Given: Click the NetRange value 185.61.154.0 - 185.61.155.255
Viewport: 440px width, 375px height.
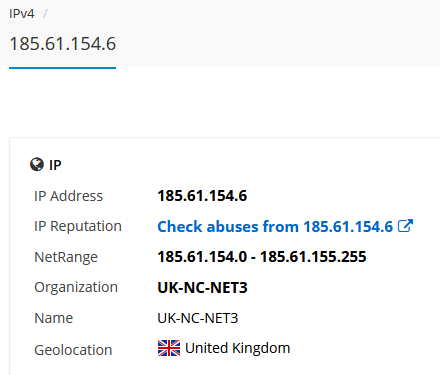Looking at the screenshot, I should point(262,257).
